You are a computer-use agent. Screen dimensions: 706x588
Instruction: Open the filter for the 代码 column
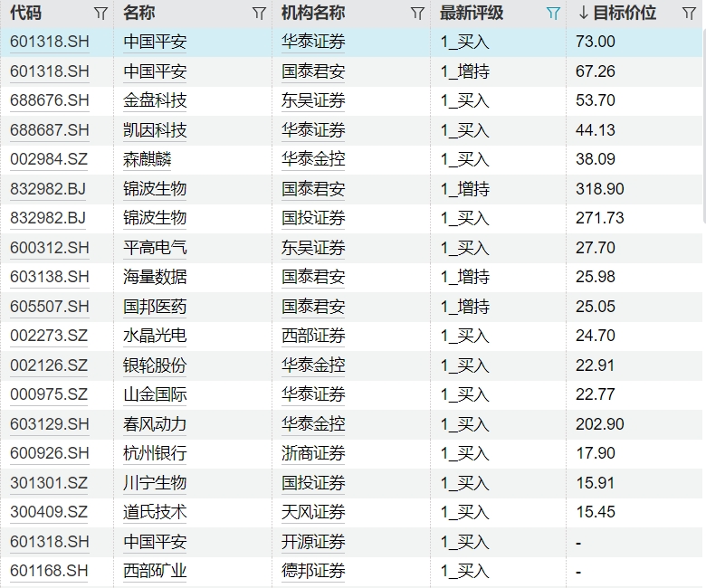(100, 14)
